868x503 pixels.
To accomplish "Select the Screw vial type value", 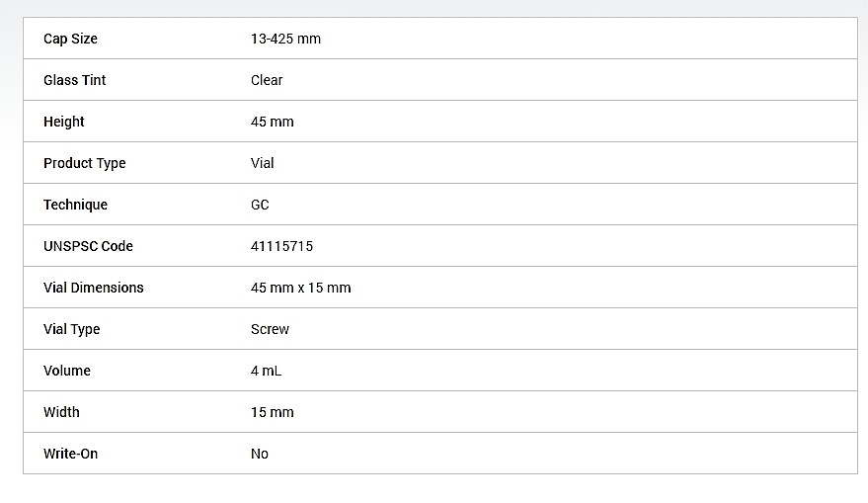I will pyautogui.click(x=271, y=330).
